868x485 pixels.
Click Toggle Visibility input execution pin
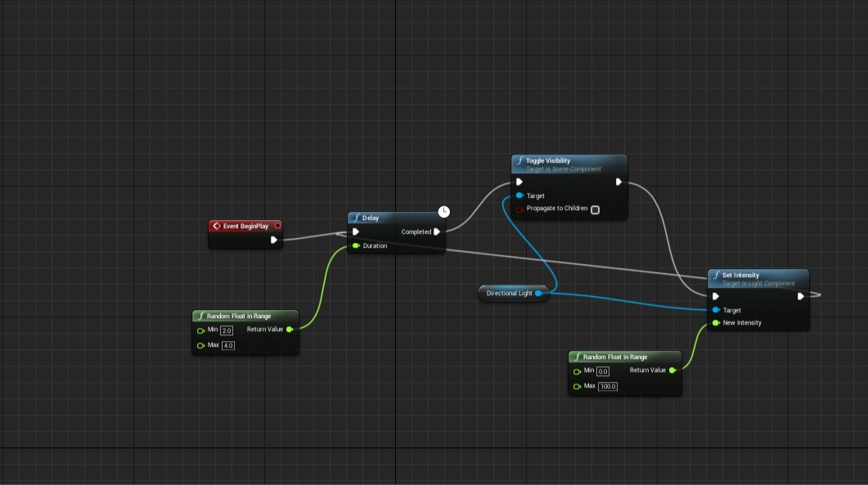point(519,182)
